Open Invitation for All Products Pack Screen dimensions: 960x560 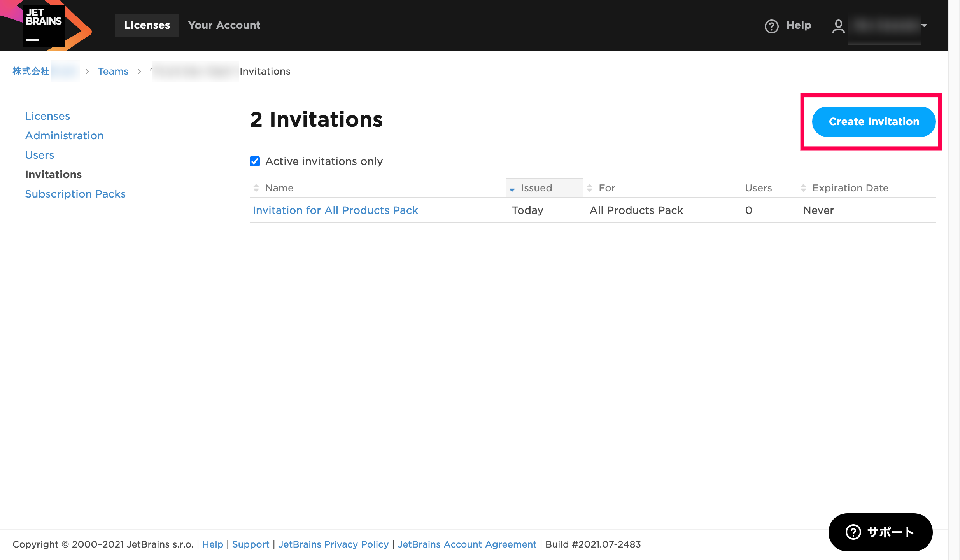335,210
